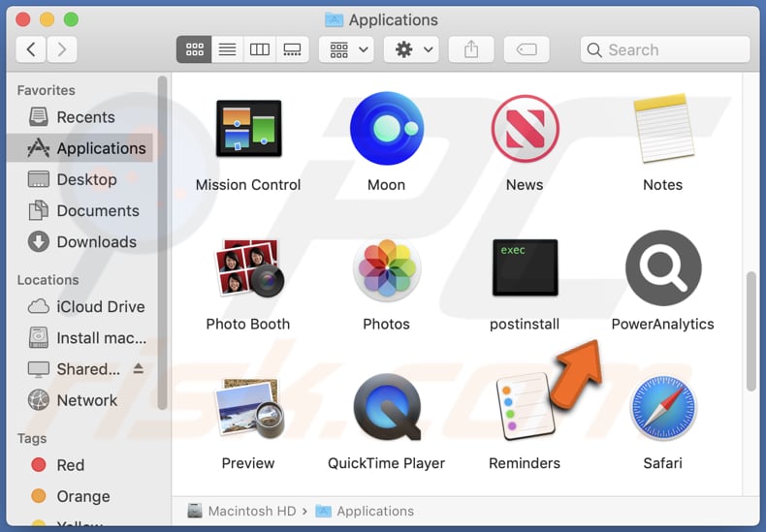Open the Install mac… volume
The height and width of the screenshot is (532, 766).
pyautogui.click(x=80, y=338)
